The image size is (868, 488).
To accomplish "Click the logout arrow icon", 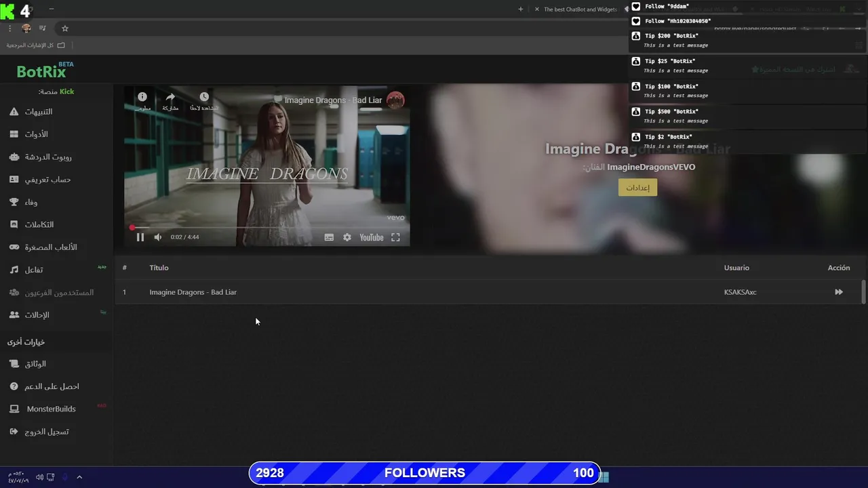I will pos(14,432).
